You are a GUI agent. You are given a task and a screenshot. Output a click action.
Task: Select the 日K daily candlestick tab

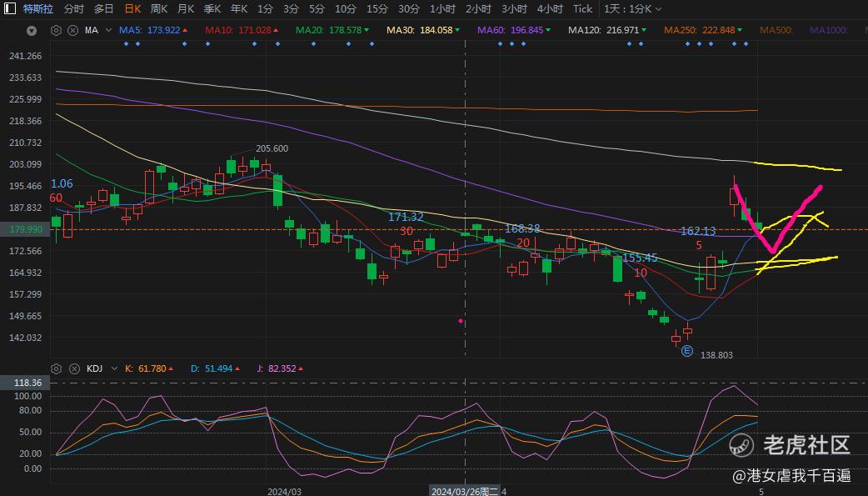(x=132, y=9)
